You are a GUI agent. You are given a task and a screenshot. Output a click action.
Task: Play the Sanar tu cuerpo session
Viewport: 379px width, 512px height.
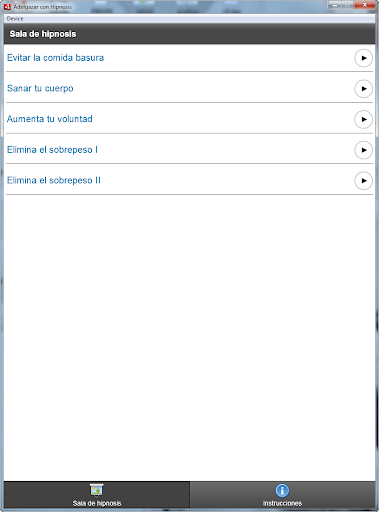[x=363, y=89]
